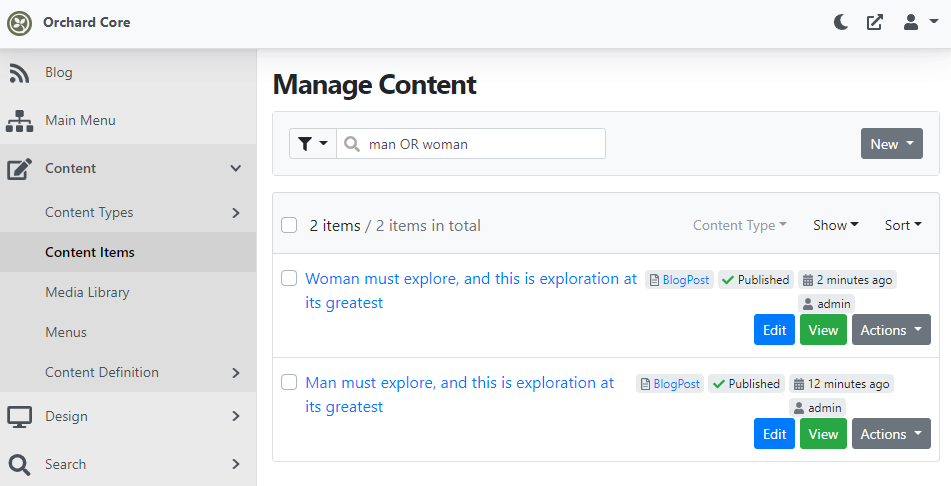The width and height of the screenshot is (951, 486).
Task: Toggle dark mode with the moon icon
Action: tap(841, 23)
